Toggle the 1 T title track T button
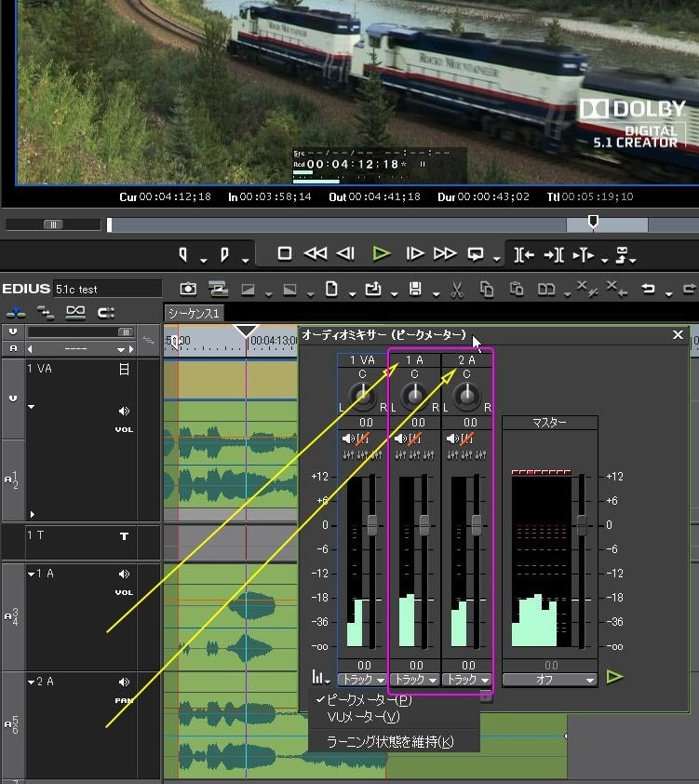 [125, 536]
